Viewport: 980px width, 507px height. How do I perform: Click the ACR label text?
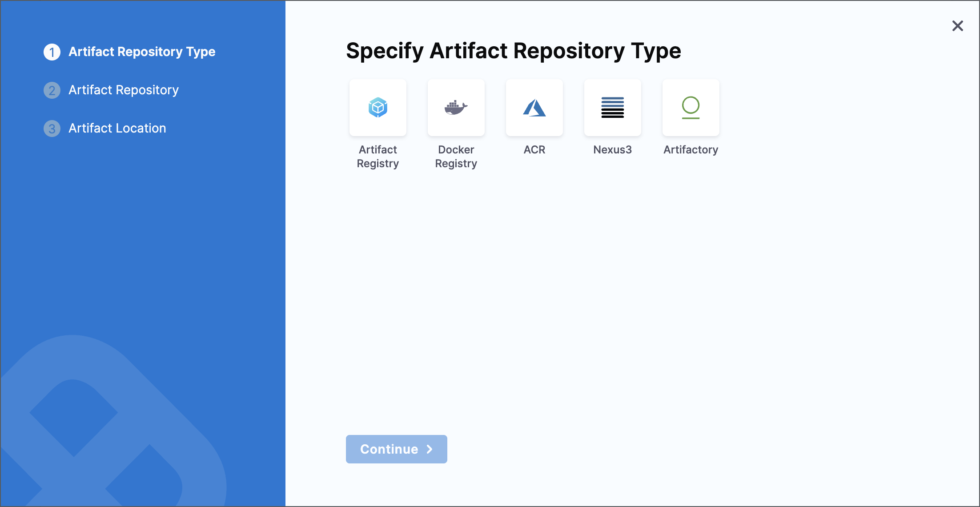click(x=534, y=150)
